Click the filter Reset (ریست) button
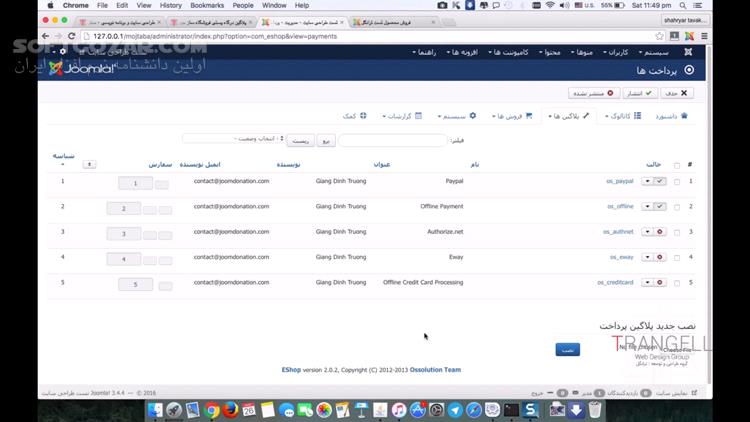The image size is (750, 422). click(300, 141)
